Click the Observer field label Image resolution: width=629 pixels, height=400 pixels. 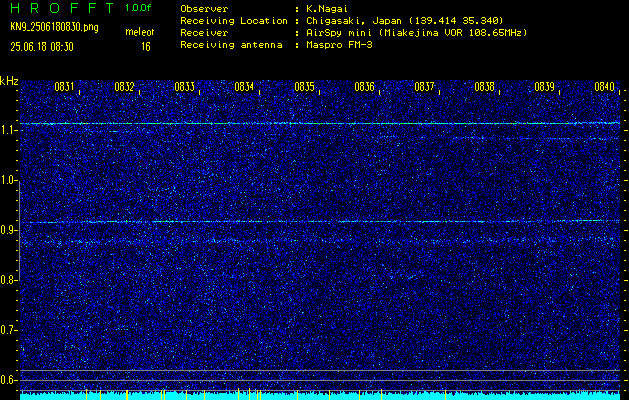(x=204, y=8)
